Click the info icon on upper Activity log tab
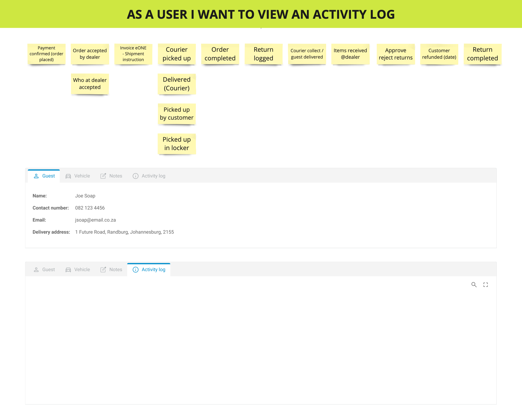522x420 pixels. [135, 176]
